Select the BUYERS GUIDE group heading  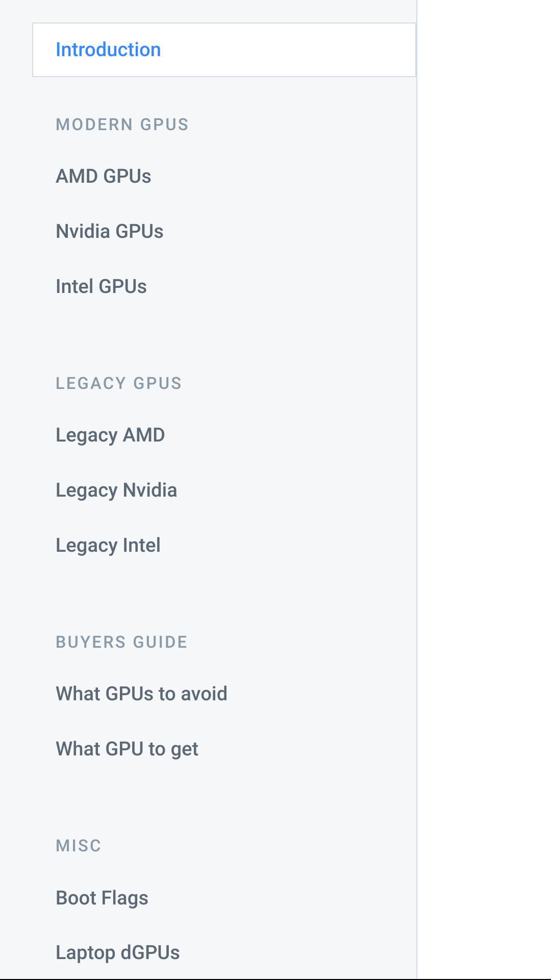122,642
